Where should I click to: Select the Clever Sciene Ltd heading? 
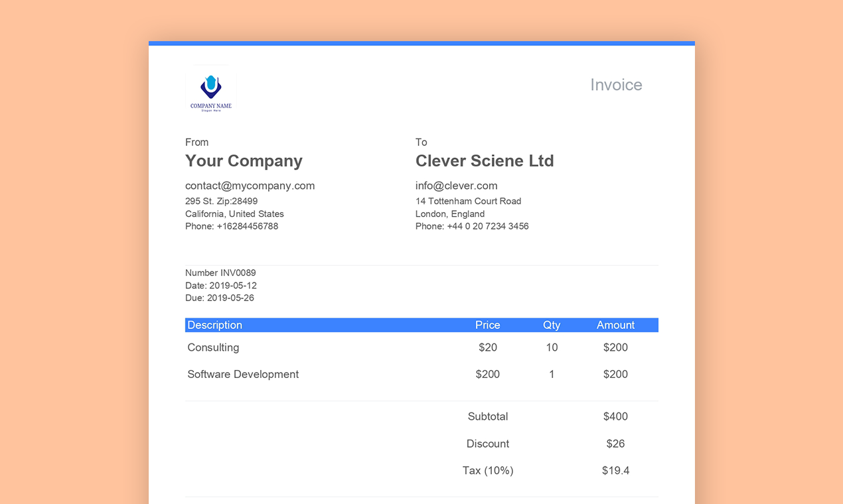(x=484, y=161)
